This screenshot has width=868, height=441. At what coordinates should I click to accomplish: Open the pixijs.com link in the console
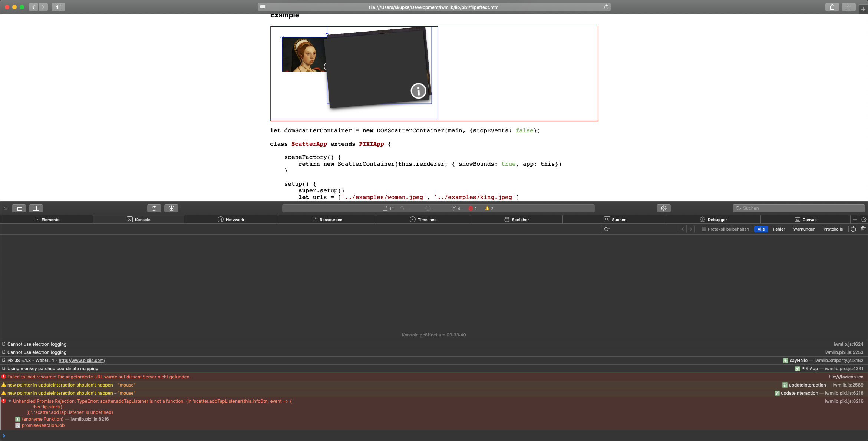[82, 361]
